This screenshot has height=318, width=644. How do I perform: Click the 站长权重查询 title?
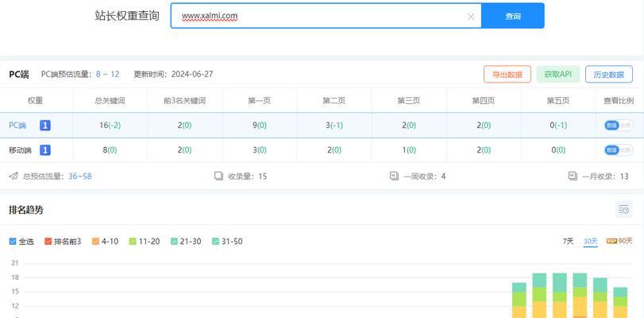pyautogui.click(x=127, y=16)
